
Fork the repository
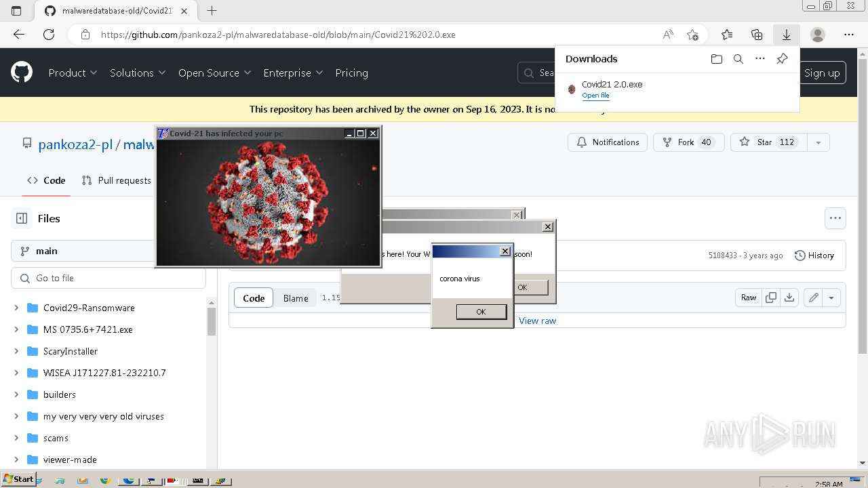(x=688, y=142)
